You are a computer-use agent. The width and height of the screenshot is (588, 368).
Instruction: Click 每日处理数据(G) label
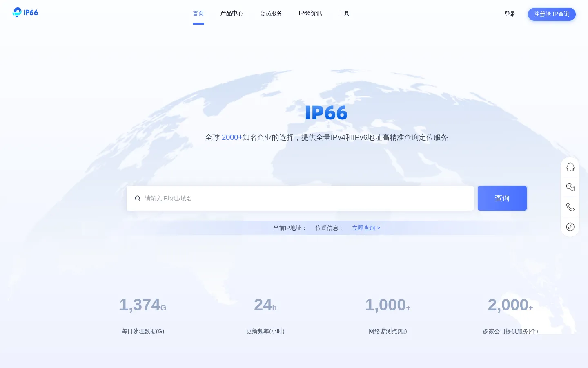[143, 331]
